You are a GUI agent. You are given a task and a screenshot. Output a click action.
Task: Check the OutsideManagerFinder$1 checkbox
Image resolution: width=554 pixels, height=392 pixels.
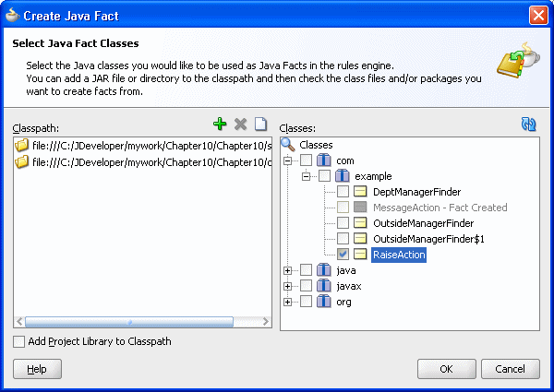(343, 239)
